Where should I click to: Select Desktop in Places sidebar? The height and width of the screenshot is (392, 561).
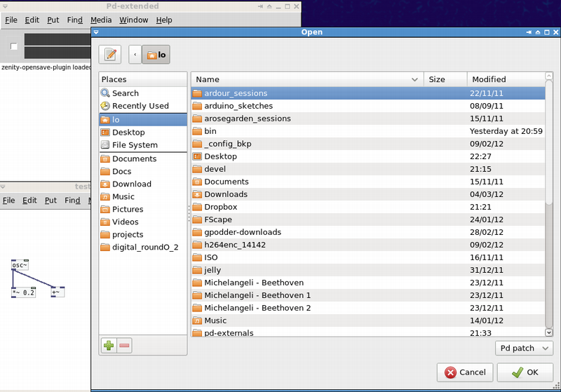point(143,133)
